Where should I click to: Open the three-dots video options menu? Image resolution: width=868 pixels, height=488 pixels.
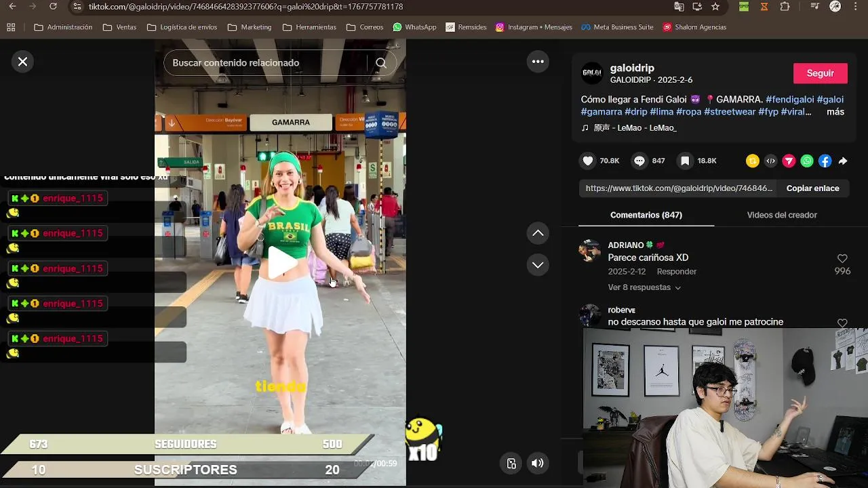pos(538,62)
